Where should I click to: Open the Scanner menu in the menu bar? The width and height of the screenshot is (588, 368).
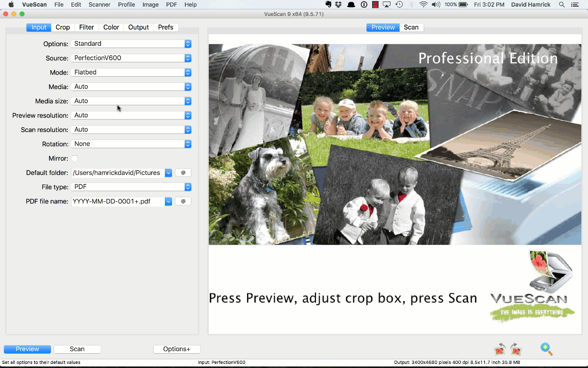pos(99,5)
